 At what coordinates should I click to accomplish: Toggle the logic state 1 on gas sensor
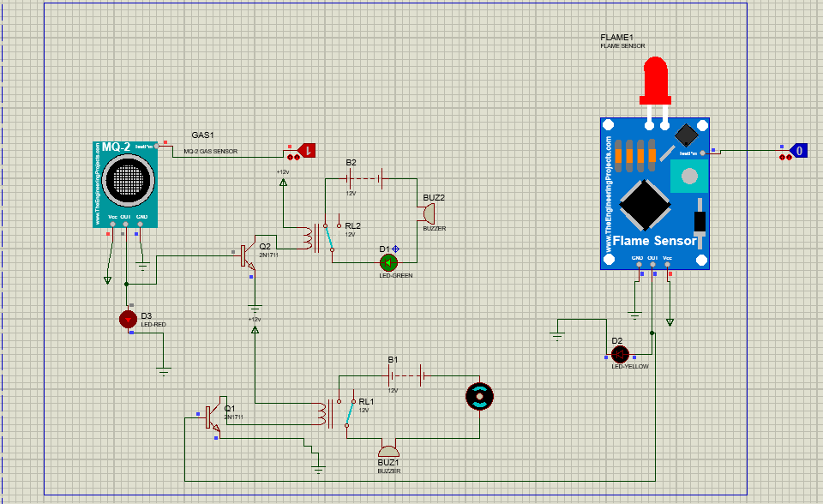[x=307, y=151]
